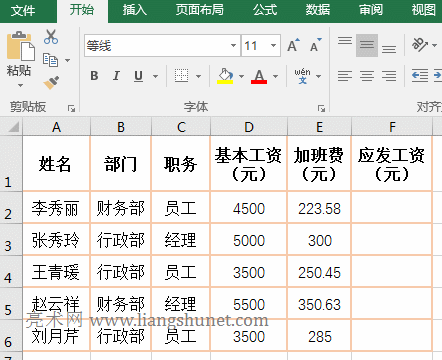Select the header cell 职务
Image resolution: width=442 pixels, height=360 pixels.
point(181,164)
